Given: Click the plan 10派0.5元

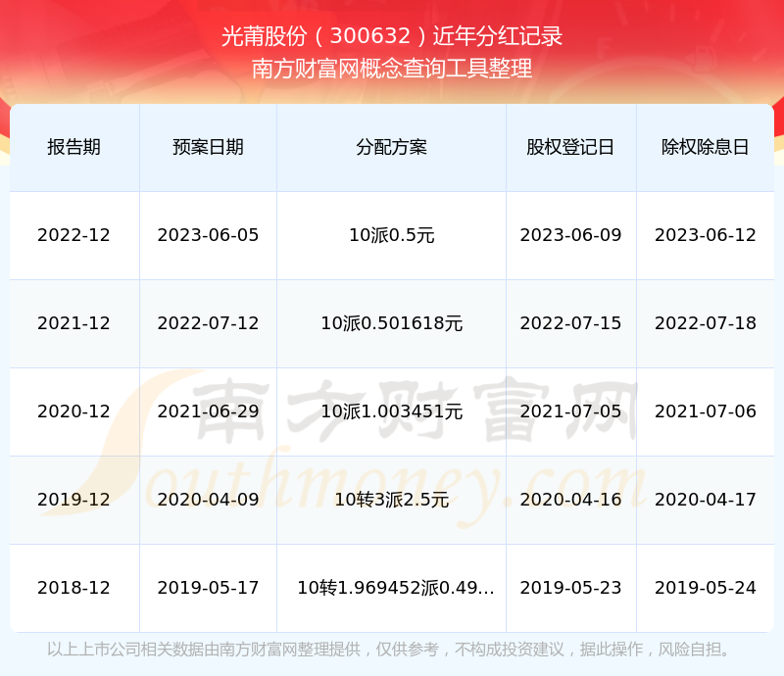Looking at the screenshot, I should 391,235.
